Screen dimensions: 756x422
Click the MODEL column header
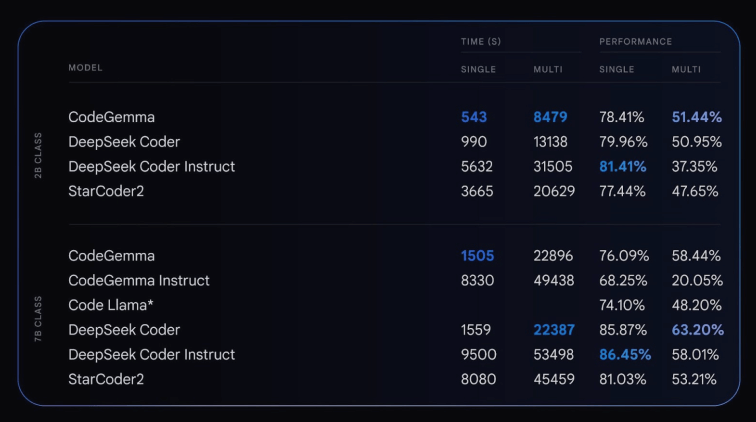[85, 68]
